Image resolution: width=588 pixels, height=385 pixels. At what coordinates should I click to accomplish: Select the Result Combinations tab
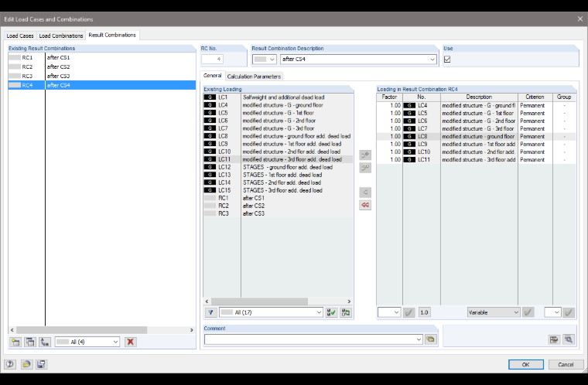pyautogui.click(x=112, y=35)
